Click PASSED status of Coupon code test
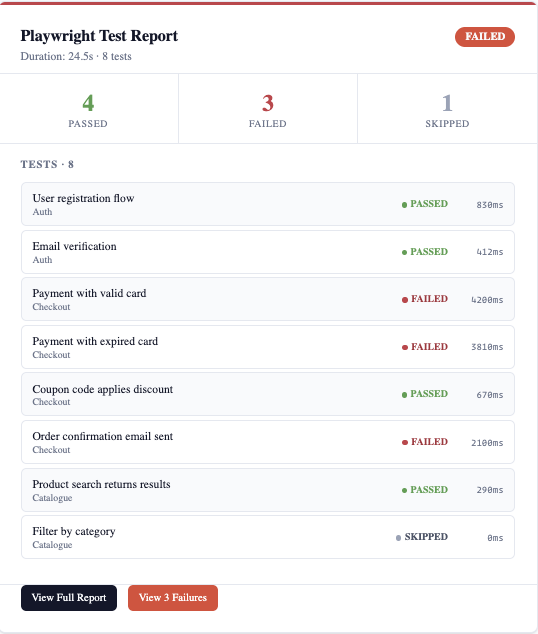 [425, 394]
